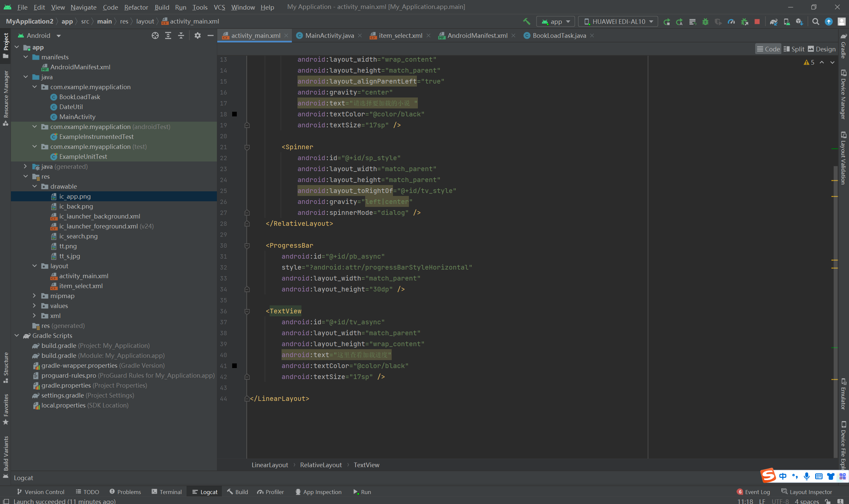Viewport: 849px width, 504px height.
Task: Open the Terminal tool window
Action: [166, 492]
